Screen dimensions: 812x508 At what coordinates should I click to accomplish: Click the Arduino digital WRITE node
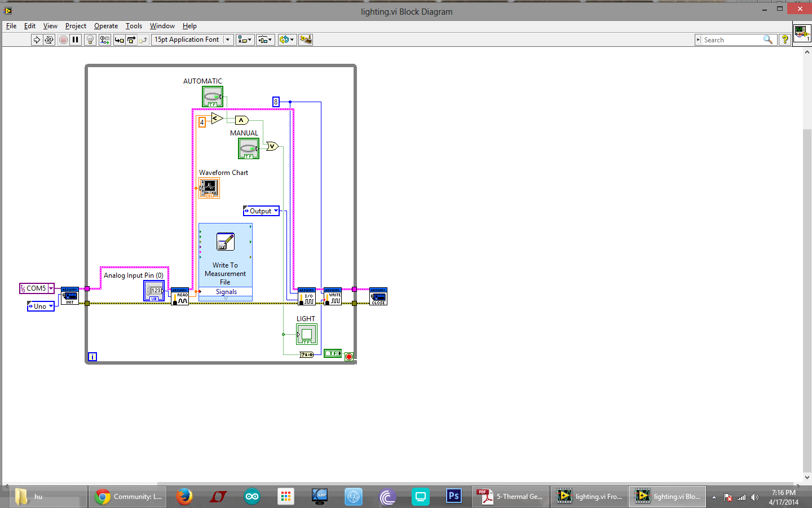click(333, 296)
